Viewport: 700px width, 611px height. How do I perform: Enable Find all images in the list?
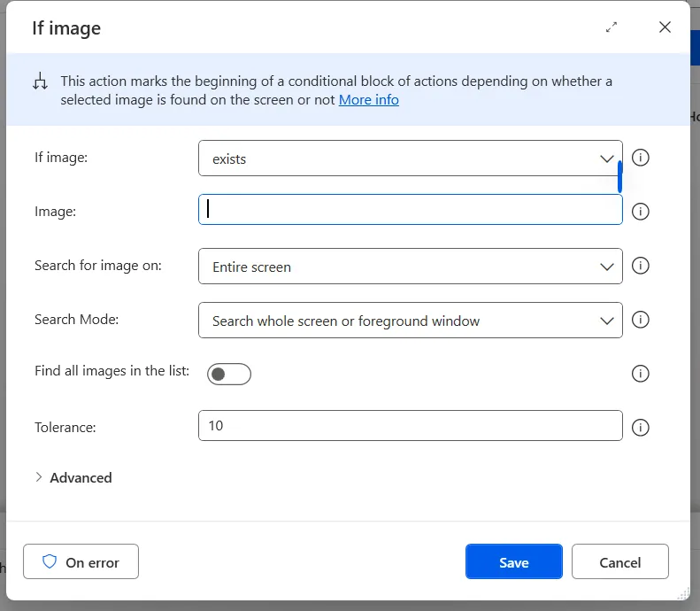[229, 374]
